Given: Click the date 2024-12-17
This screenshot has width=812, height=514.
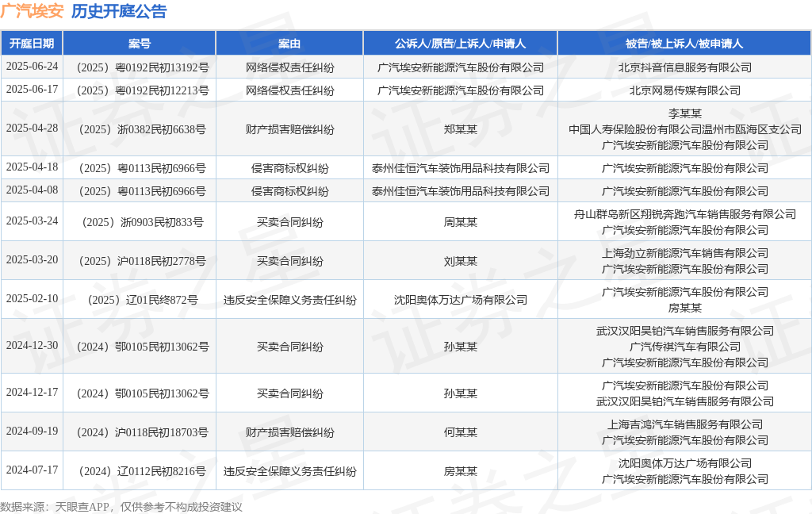Looking at the screenshot, I should coord(32,392).
